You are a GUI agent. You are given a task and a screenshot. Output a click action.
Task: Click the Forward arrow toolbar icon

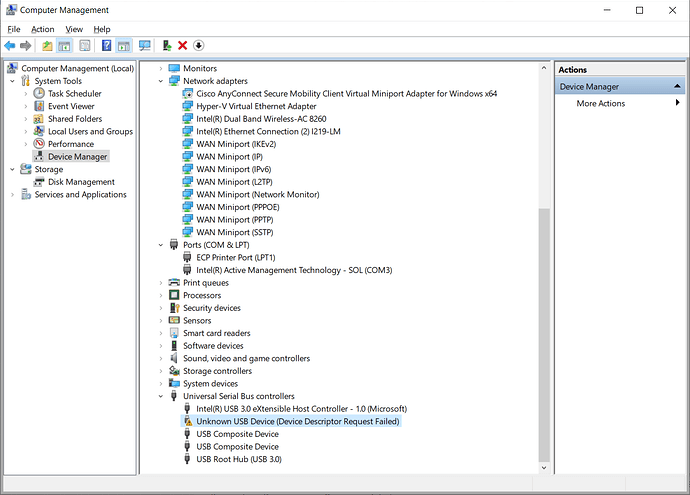(x=26, y=45)
